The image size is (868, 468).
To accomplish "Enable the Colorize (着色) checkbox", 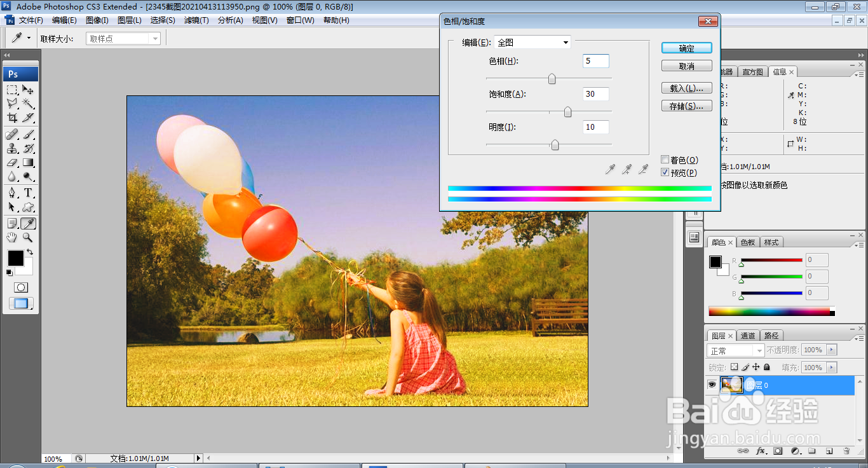I will (x=665, y=160).
